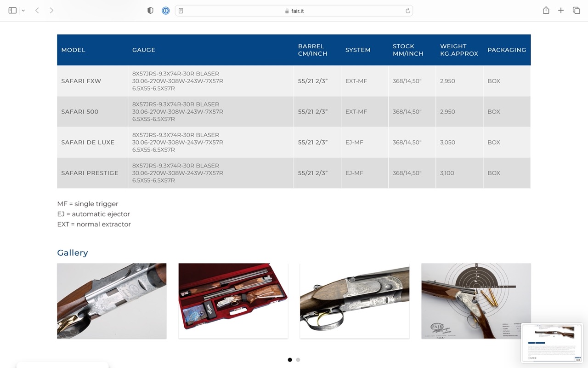Screen dimensions: 588x368
Task: Click the SAFARI DE LUXE weight 3,050 cell
Action: (x=459, y=142)
